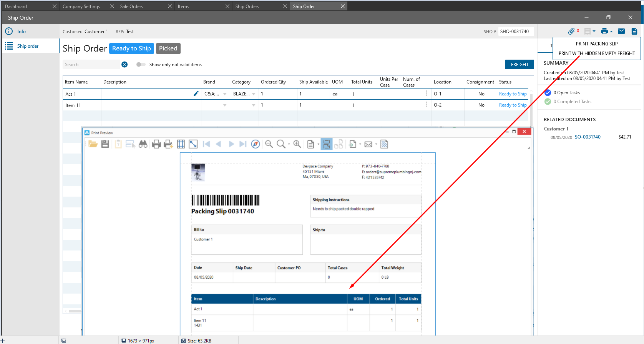Switch to the Sale Orders tab
Image resolution: width=644 pixels, height=344 pixels.
pos(131,7)
